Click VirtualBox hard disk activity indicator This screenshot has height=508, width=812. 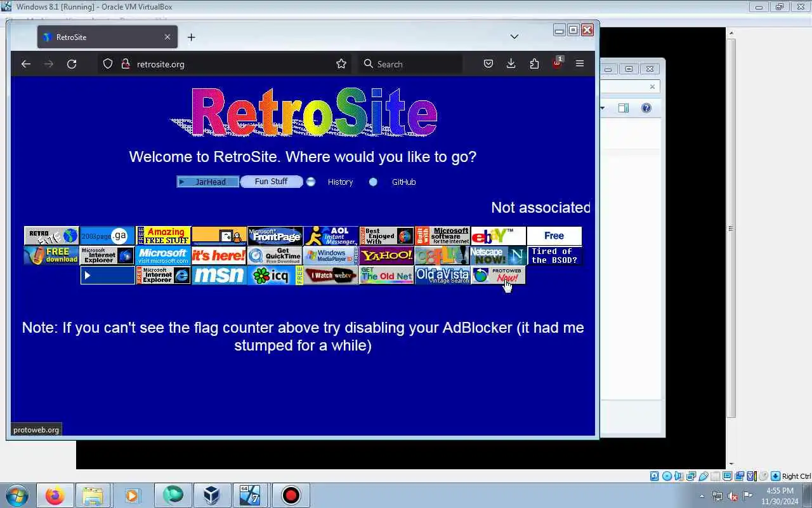point(654,476)
